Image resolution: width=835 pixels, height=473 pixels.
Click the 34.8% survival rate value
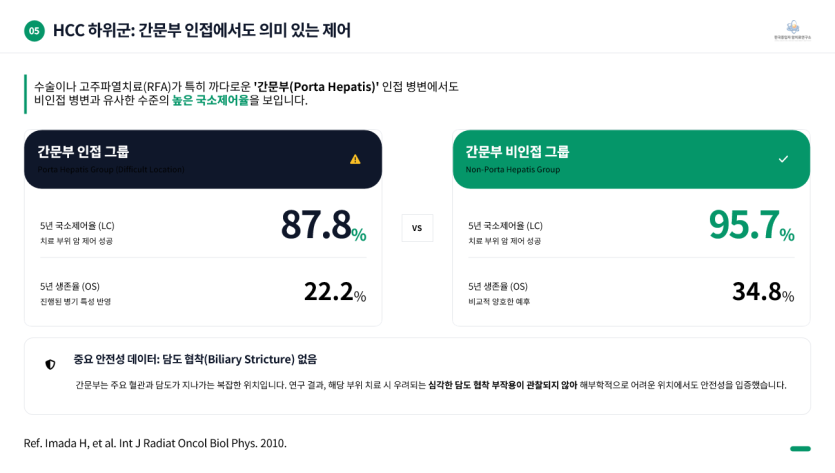point(762,292)
